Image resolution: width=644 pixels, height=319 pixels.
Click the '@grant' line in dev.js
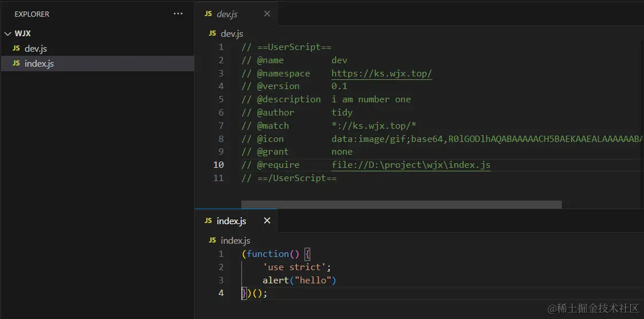tap(297, 152)
